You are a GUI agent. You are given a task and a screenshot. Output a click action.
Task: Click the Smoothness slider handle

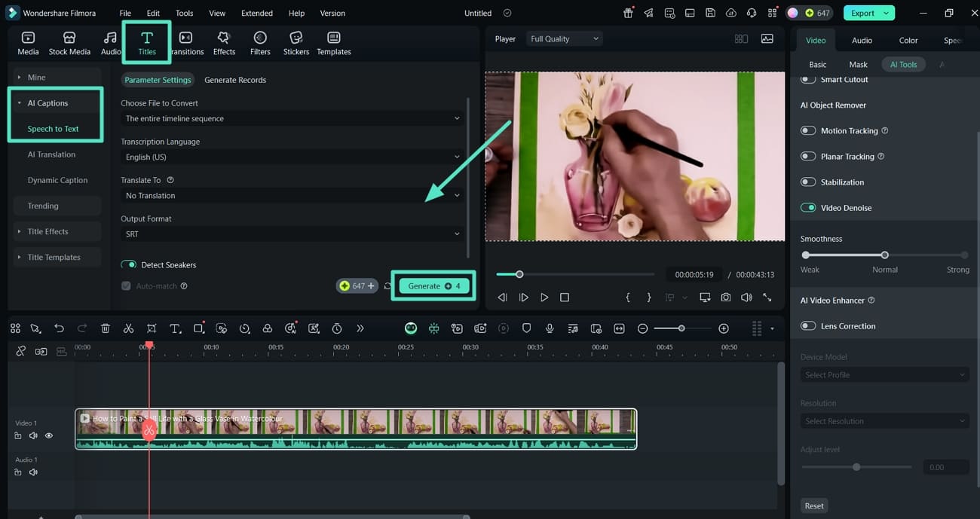(884, 255)
